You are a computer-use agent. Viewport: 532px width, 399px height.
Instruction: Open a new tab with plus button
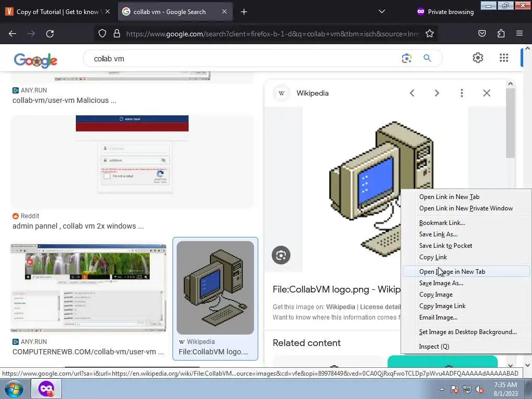point(244,12)
